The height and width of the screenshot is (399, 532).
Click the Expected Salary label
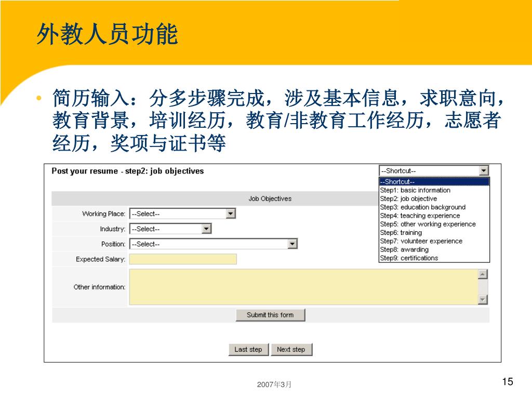(x=100, y=259)
